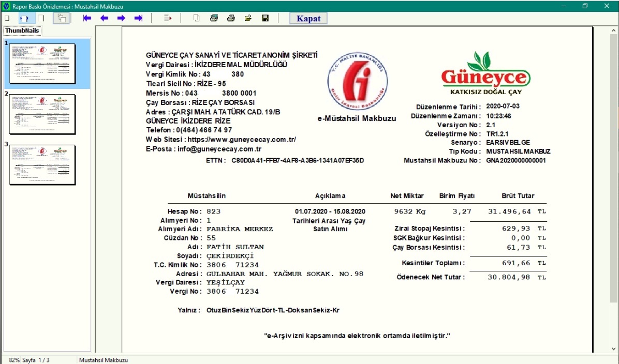Viewport: 619px width, 364px height.
Task: Click the Özelleştirme No value TR1.2.1
Action: point(497,134)
